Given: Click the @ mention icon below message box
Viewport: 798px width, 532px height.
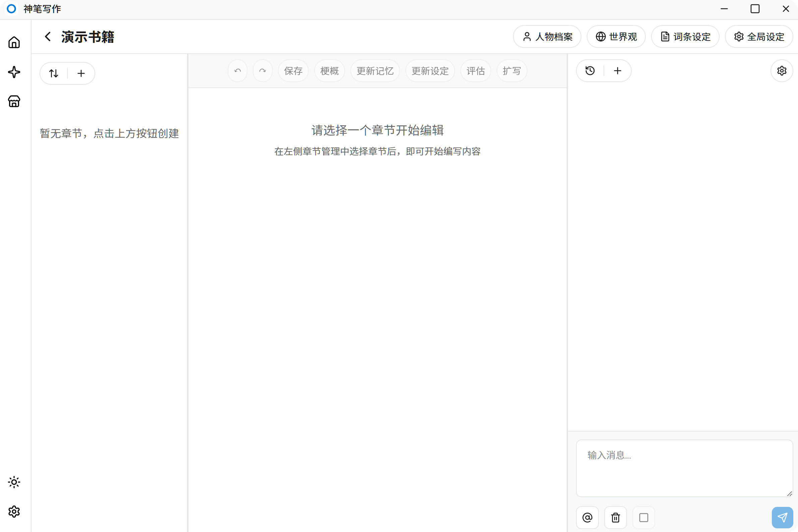Looking at the screenshot, I should [x=587, y=517].
